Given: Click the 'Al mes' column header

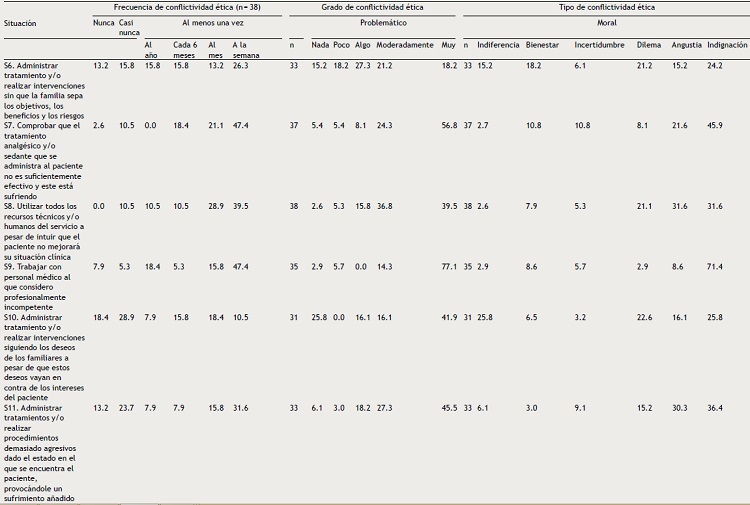Looking at the screenshot, I should coord(215,50).
